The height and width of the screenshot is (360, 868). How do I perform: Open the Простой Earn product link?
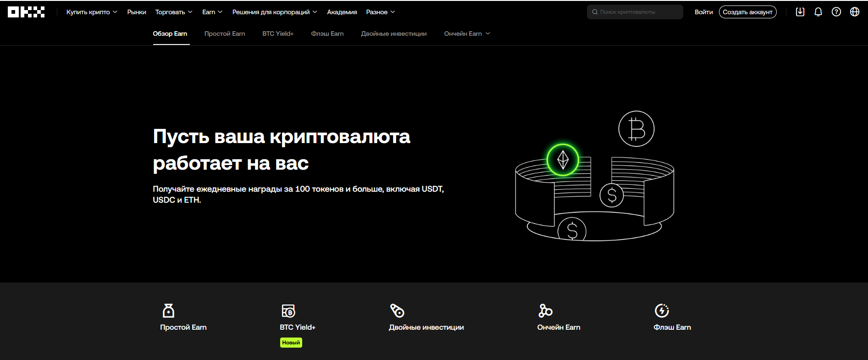point(183,327)
